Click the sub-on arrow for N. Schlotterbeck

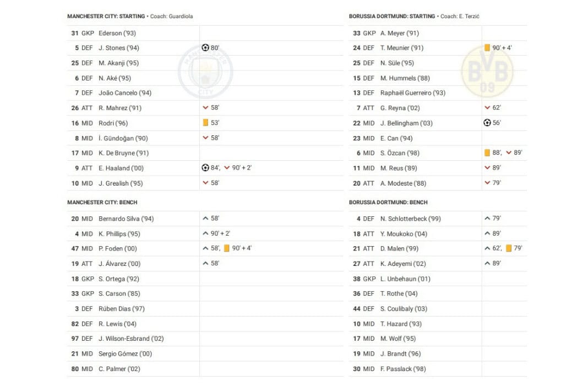[x=487, y=219]
